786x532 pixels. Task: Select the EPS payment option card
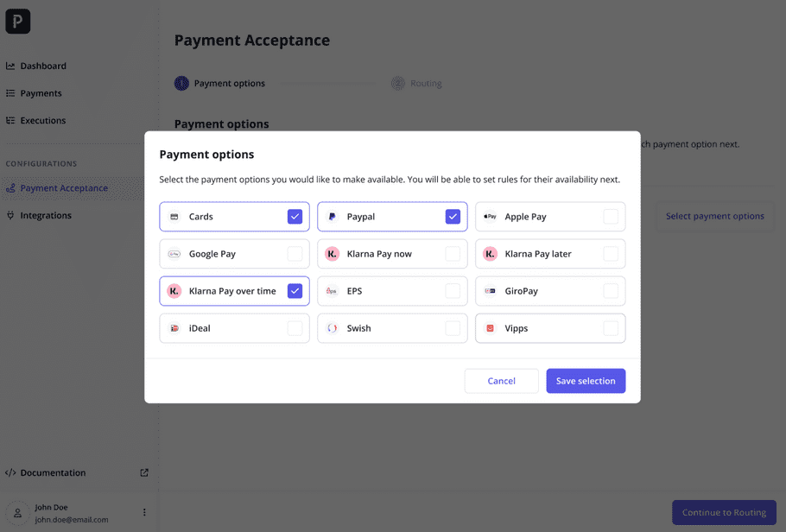392,291
